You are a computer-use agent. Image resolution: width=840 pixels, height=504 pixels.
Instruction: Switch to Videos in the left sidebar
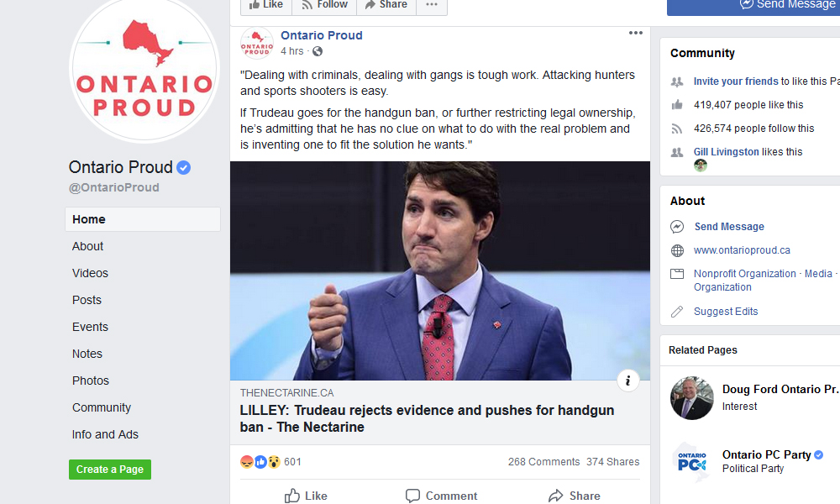click(x=90, y=273)
